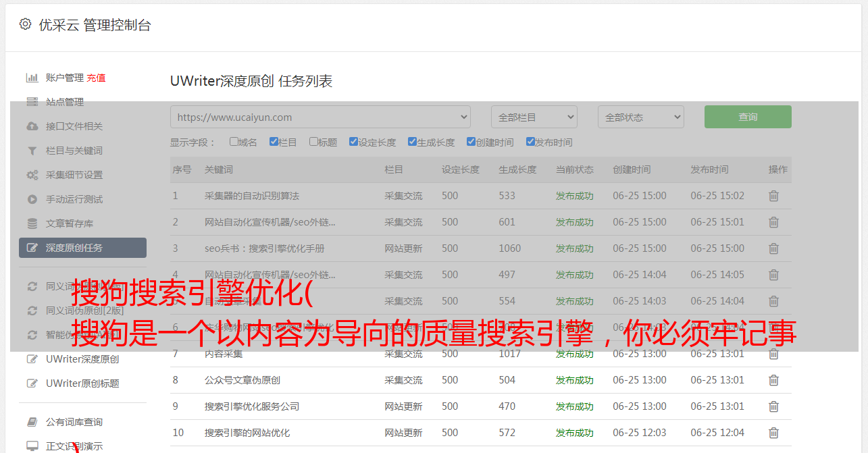Click keyword 内容采集 in row 7
This screenshot has height=453, width=868.
pyautogui.click(x=224, y=354)
